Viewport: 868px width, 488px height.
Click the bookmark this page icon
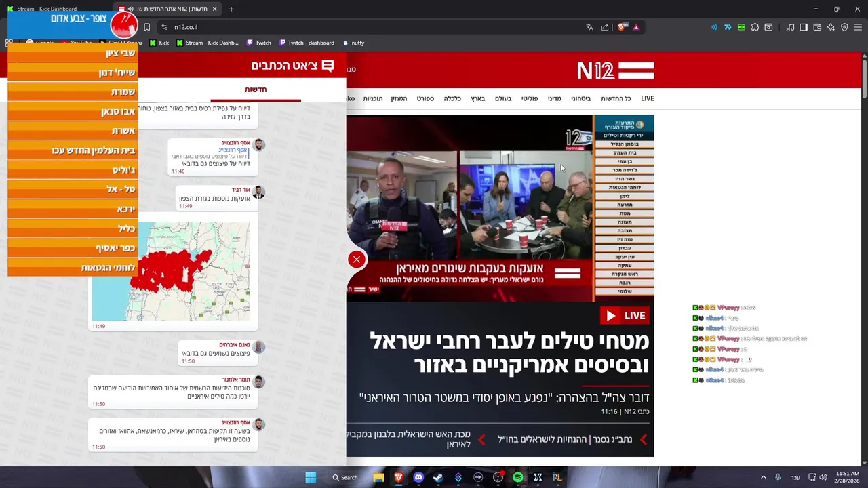click(146, 27)
